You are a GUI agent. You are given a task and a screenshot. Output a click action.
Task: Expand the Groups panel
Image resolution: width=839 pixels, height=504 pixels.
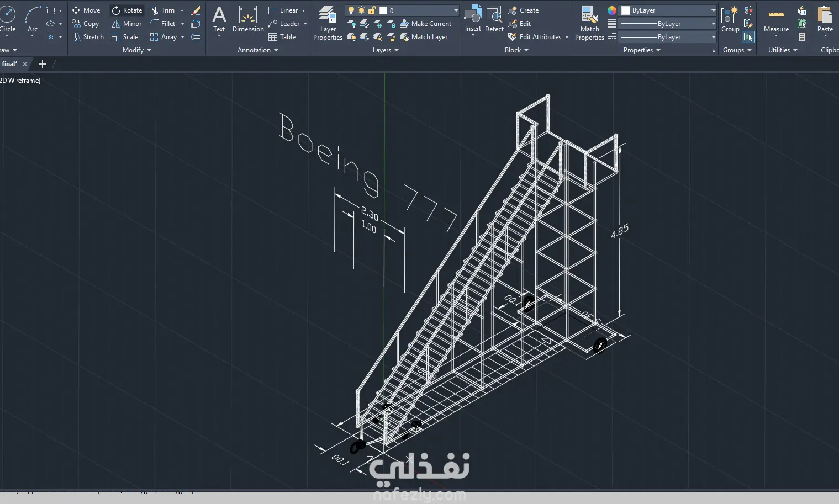click(x=737, y=50)
